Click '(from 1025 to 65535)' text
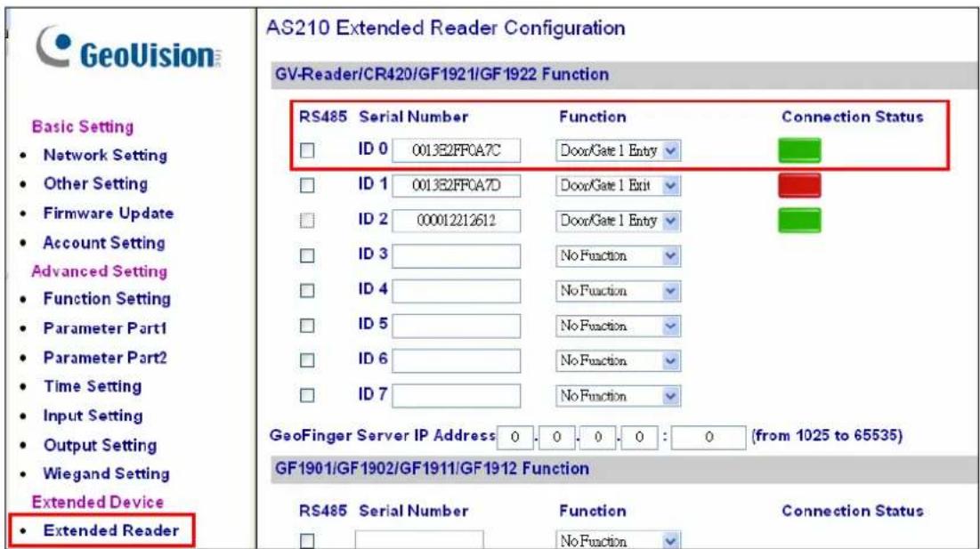 (x=828, y=435)
